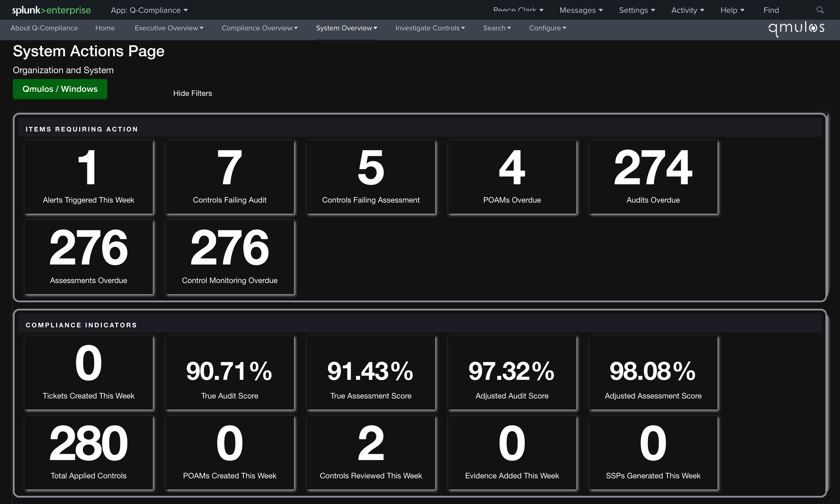Viewport: 840px width, 504px height.
Task: Open the Controls Failing Audit tile
Action: point(230,177)
